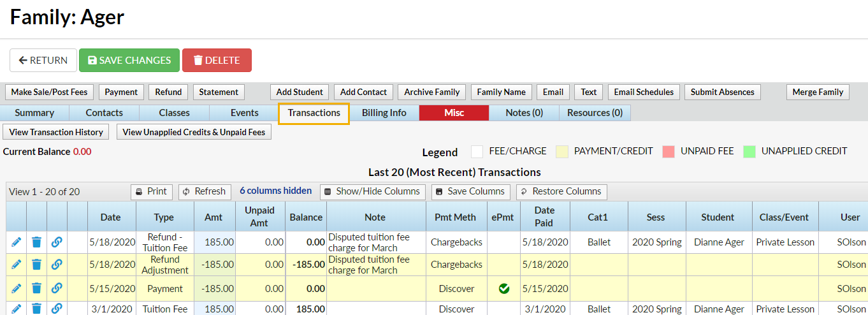
Task: Save changes to the family record
Action: pos(129,60)
